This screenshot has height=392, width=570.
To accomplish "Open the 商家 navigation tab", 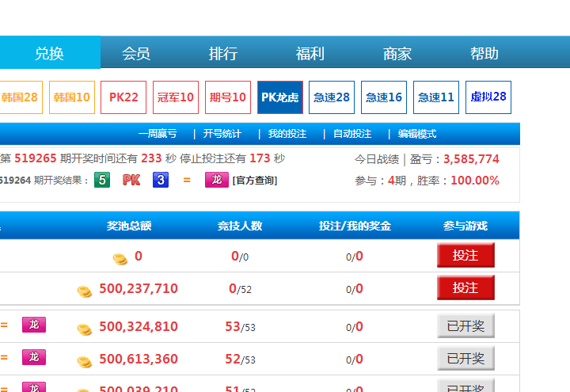I will pyautogui.click(x=397, y=54).
